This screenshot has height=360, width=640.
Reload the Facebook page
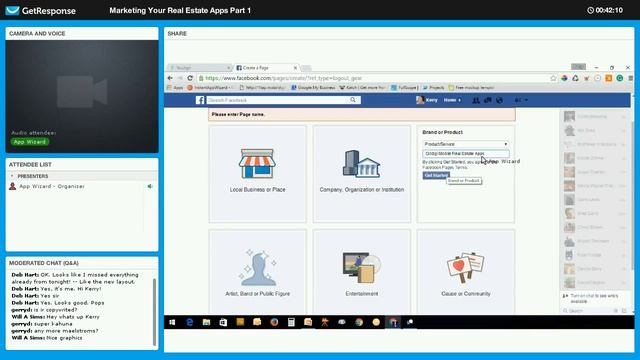190,78
